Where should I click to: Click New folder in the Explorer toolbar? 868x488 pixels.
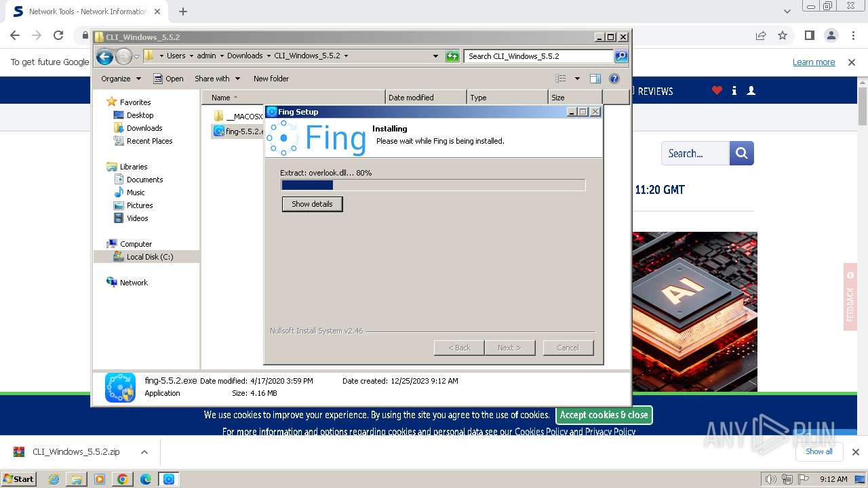[271, 79]
